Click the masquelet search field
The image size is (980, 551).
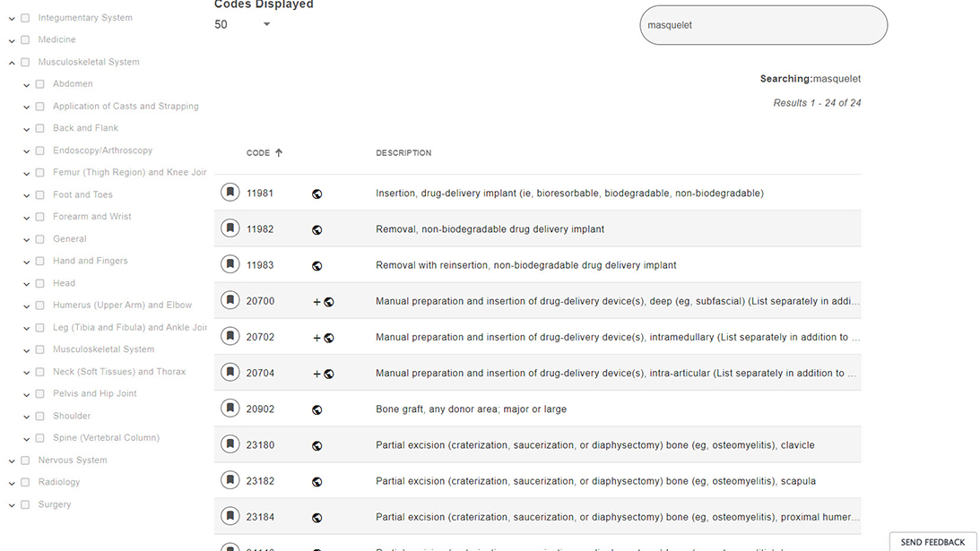(762, 25)
